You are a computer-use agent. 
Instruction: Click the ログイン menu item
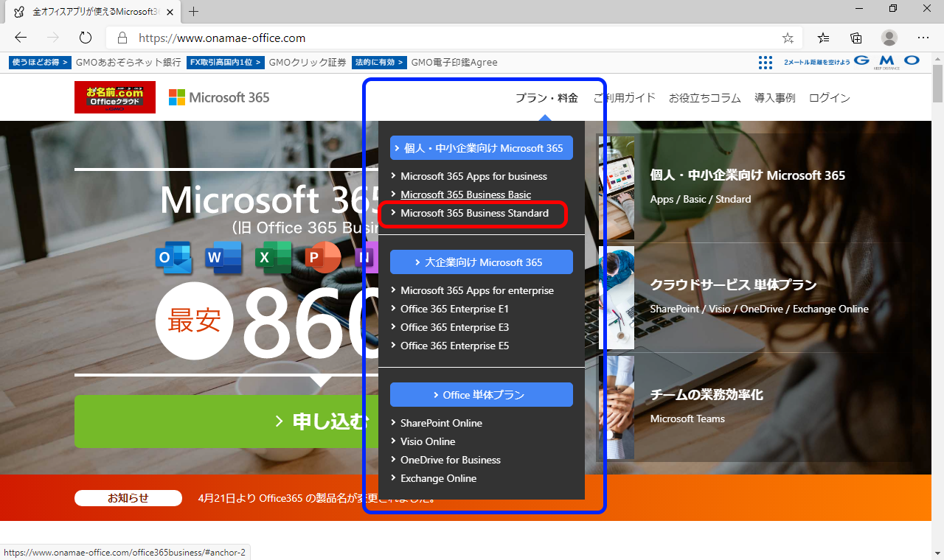830,98
